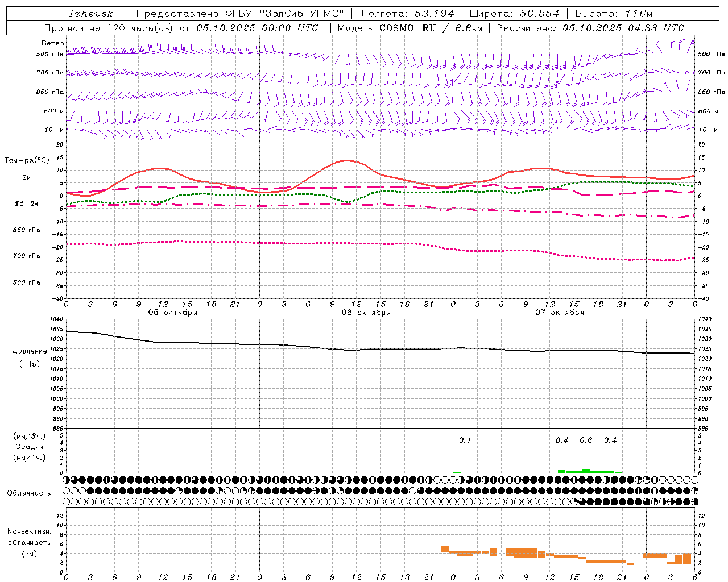Click the "06 октября" date label

pyautogui.click(x=366, y=313)
